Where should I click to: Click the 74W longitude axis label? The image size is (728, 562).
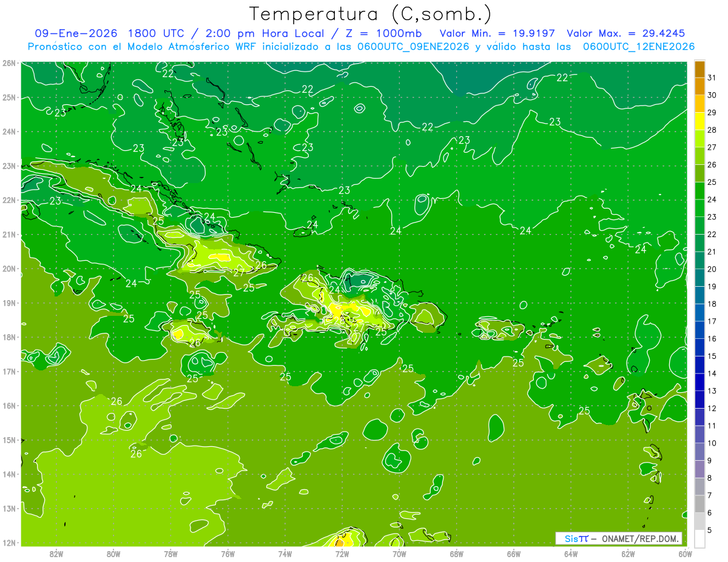(285, 554)
